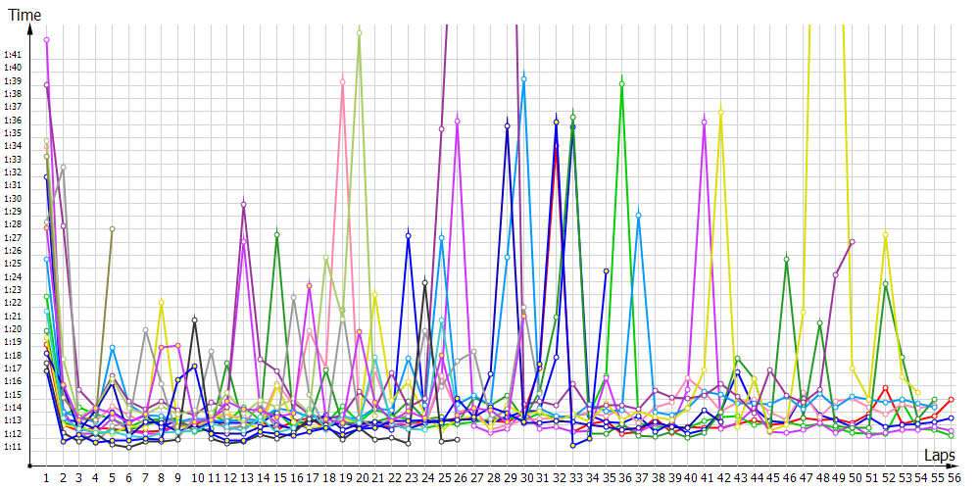This screenshot has width=980, height=490.
Task: Click the 1:41 tick label on time axis
Action: (x=13, y=54)
